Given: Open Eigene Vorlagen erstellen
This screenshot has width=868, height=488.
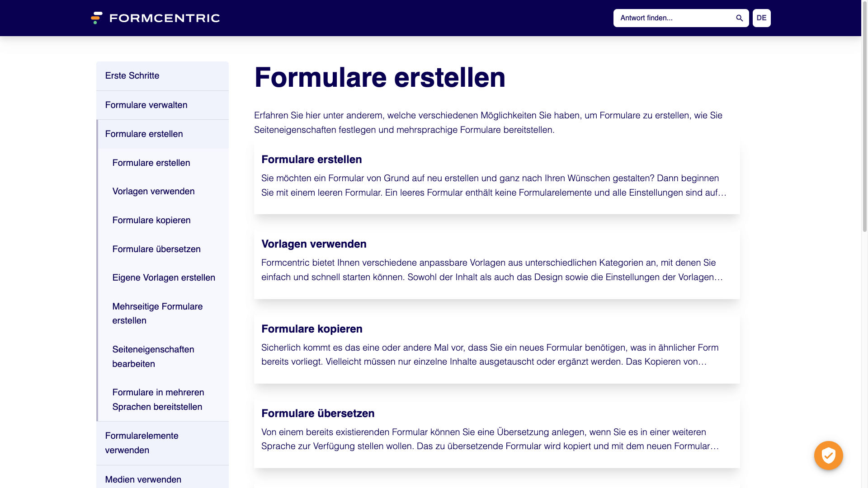Looking at the screenshot, I should click(164, 277).
